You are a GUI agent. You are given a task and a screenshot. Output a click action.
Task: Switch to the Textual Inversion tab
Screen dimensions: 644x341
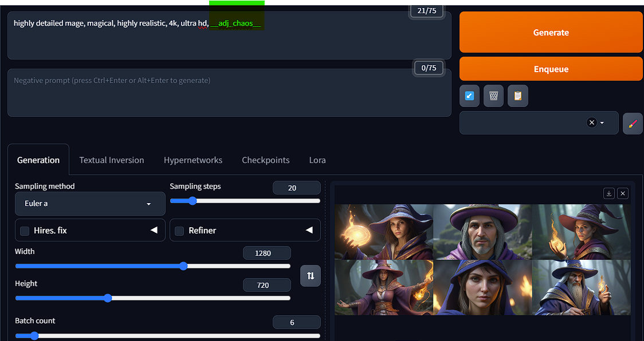pos(112,160)
